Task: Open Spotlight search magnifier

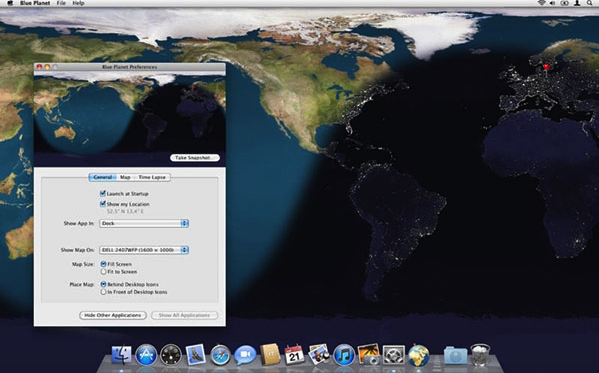Action: click(x=590, y=3)
